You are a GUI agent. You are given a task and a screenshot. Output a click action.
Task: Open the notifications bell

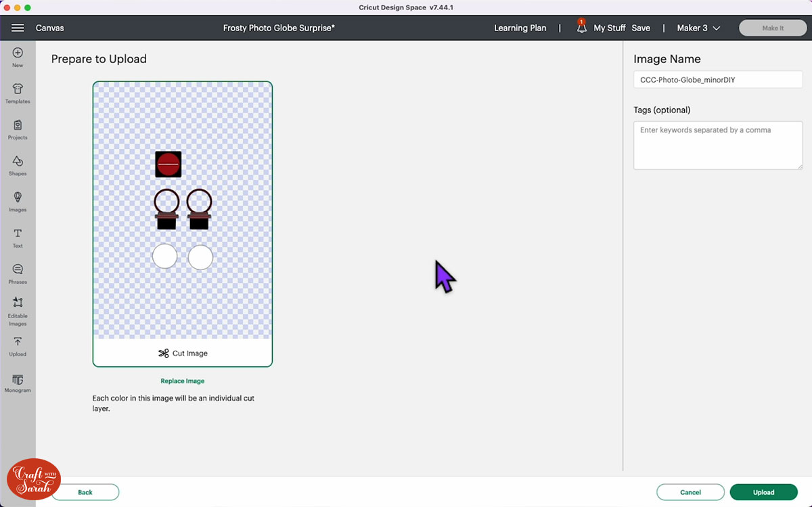(581, 28)
